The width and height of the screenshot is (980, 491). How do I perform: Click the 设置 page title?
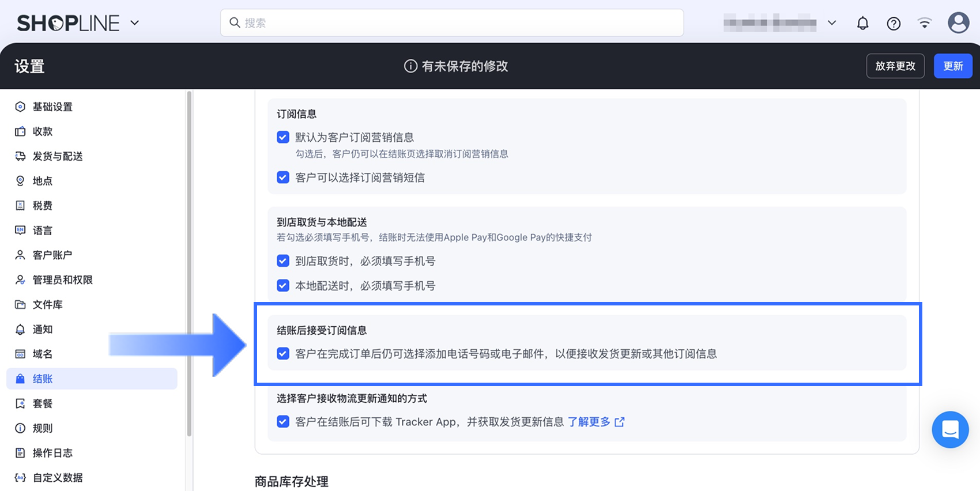(29, 66)
